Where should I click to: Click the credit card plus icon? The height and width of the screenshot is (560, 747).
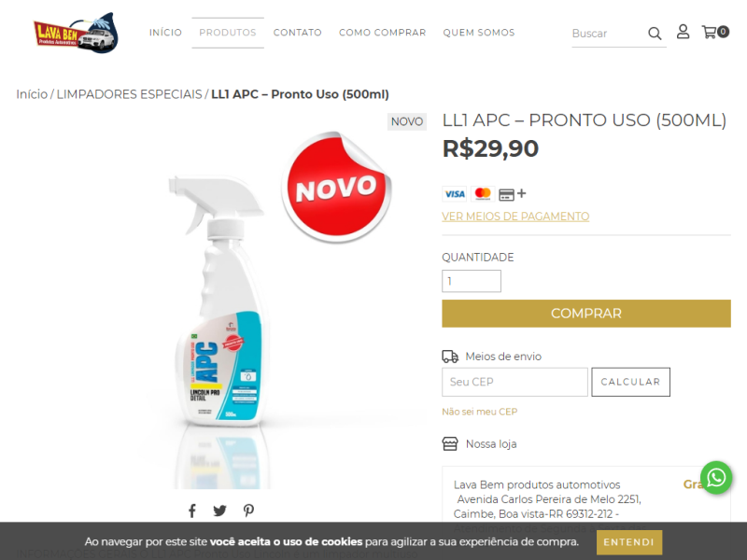[512, 194]
